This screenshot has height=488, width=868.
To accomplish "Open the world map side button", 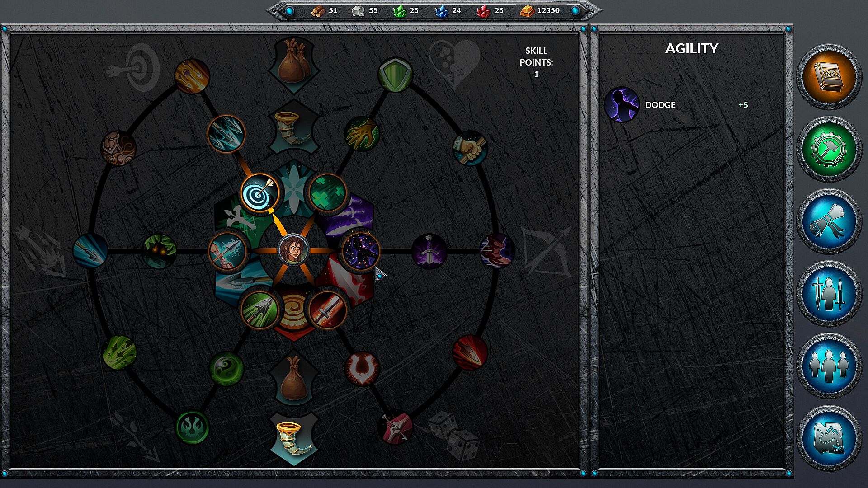I will (828, 438).
